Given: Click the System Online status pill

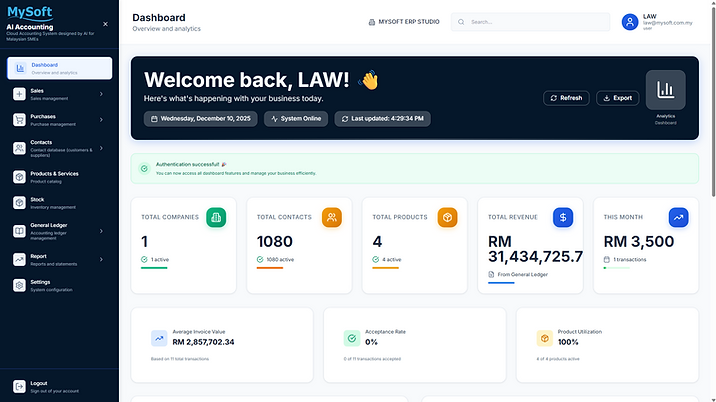Looking at the screenshot, I should 296,119.
